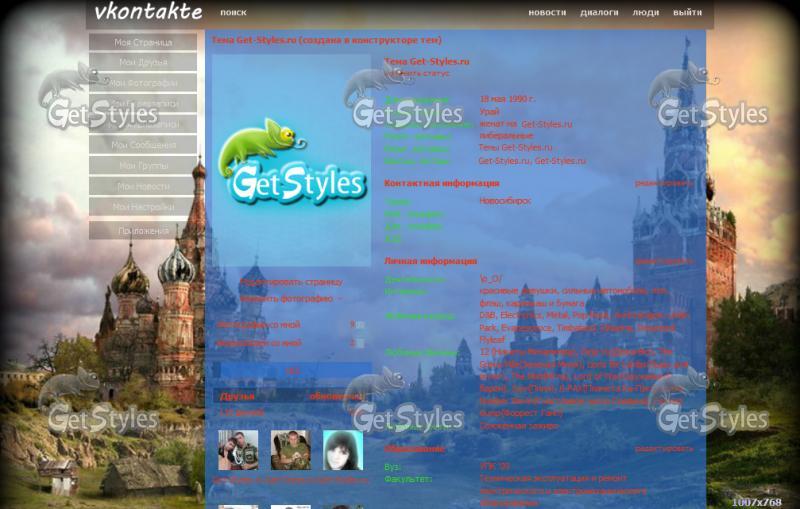Click the Контактная информация heading
The width and height of the screenshot is (800, 509).
click(x=442, y=183)
